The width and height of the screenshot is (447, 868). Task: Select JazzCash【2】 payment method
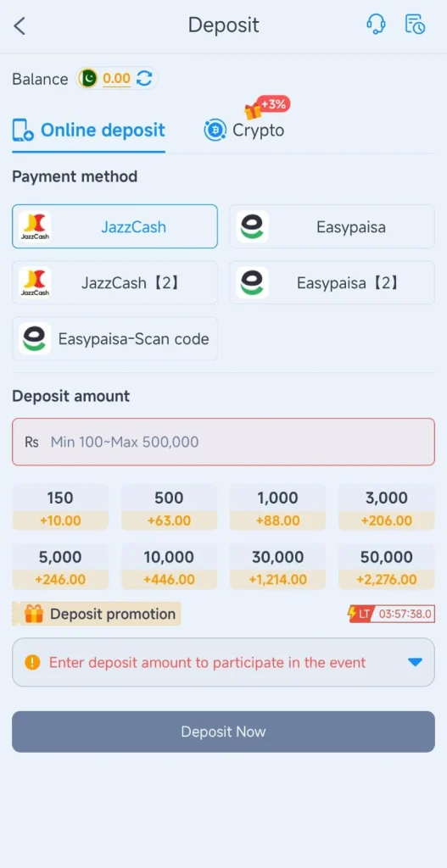tap(115, 283)
